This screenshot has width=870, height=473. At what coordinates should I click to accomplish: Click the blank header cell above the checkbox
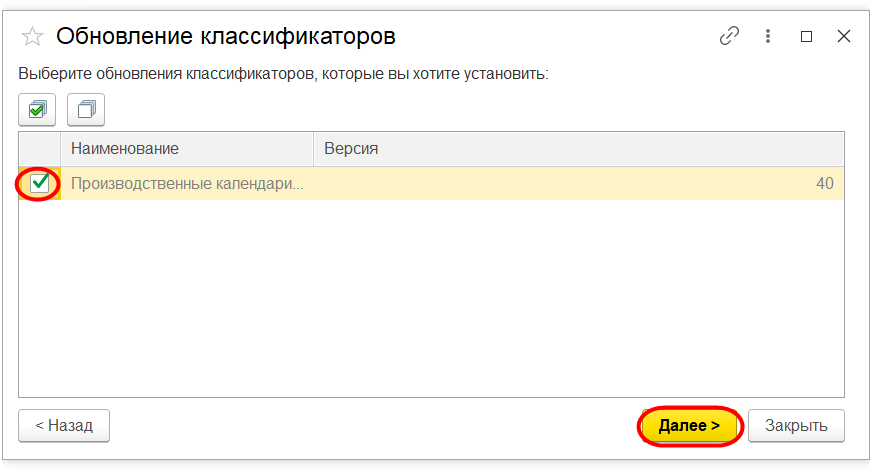click(x=40, y=148)
